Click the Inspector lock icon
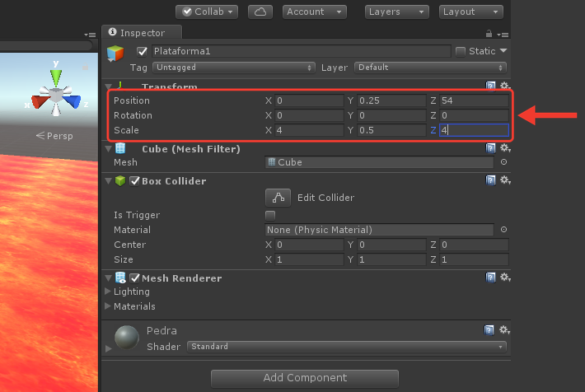Viewport: 585px width, 392px height. [489, 34]
